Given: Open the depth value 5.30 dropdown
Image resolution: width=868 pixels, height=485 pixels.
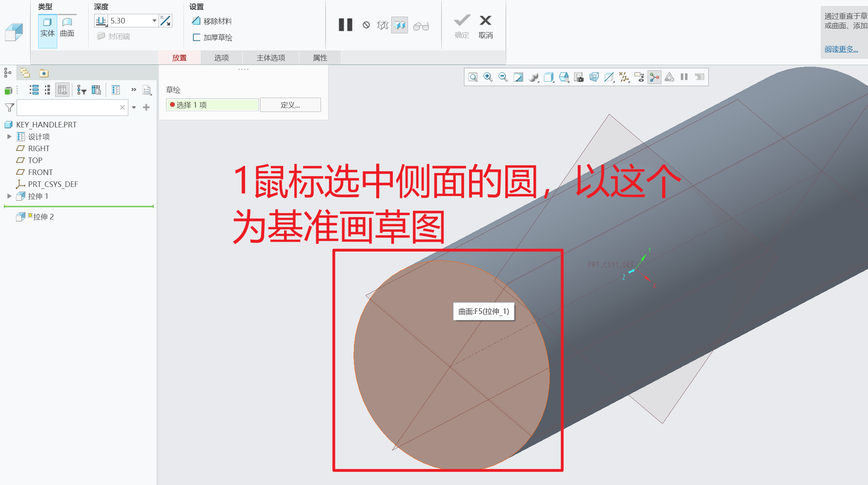Looking at the screenshot, I should coord(154,20).
